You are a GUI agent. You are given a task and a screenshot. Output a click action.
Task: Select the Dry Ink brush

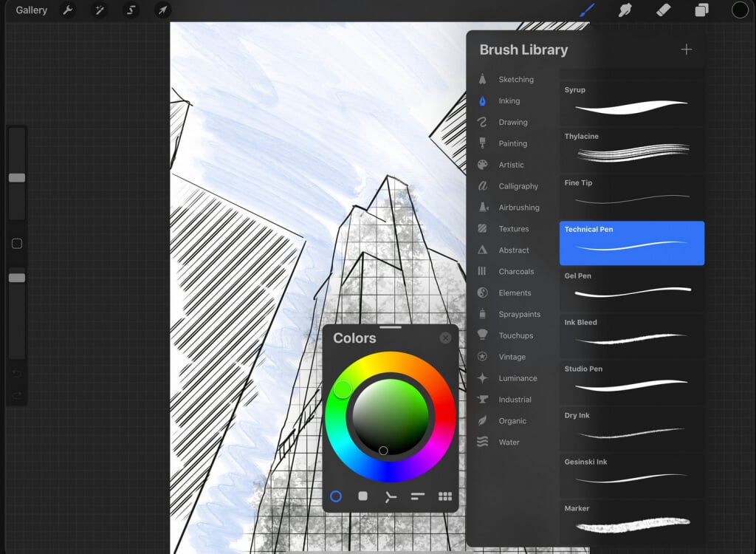pyautogui.click(x=632, y=429)
